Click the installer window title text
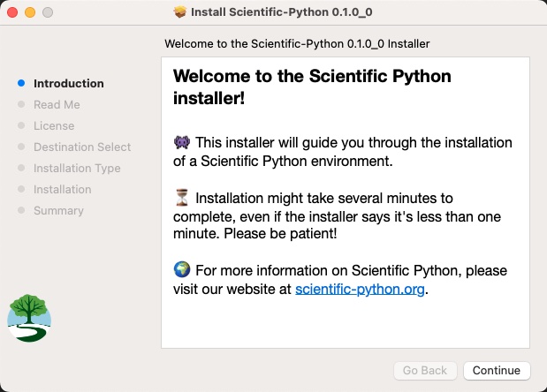 click(x=283, y=12)
